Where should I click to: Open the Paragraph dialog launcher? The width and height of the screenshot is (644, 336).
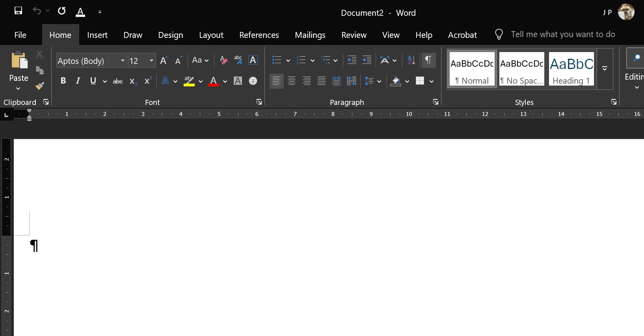436,102
